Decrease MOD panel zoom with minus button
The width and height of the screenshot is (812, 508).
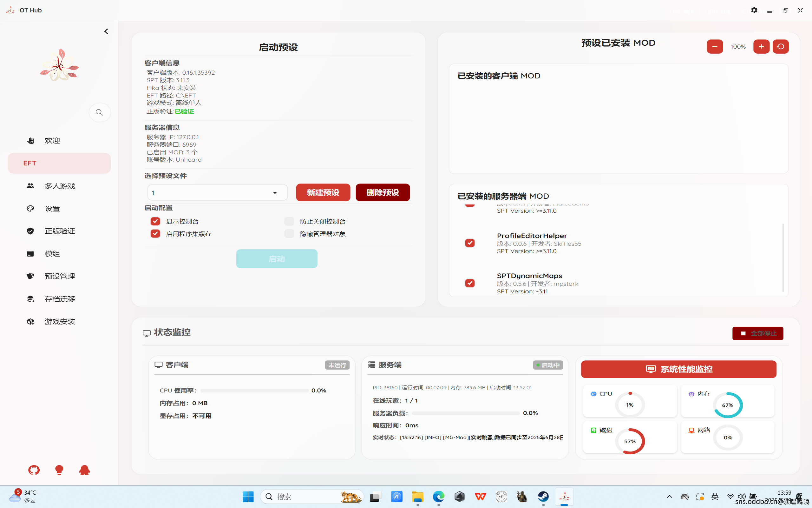pos(715,46)
